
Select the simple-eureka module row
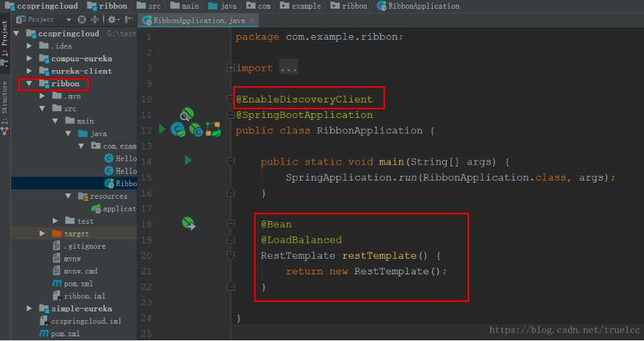tap(74, 308)
